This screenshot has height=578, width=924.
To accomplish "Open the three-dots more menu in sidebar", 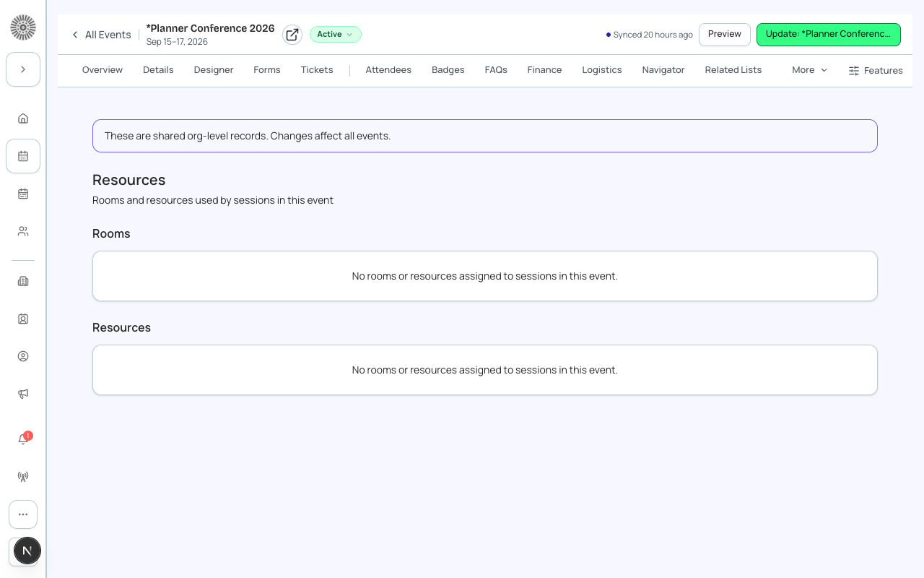I will pyautogui.click(x=23, y=514).
